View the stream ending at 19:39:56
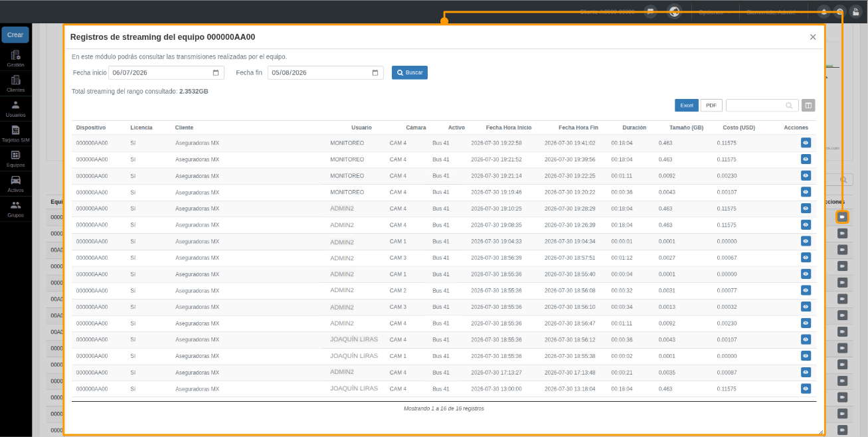The image size is (868, 437). [806, 159]
